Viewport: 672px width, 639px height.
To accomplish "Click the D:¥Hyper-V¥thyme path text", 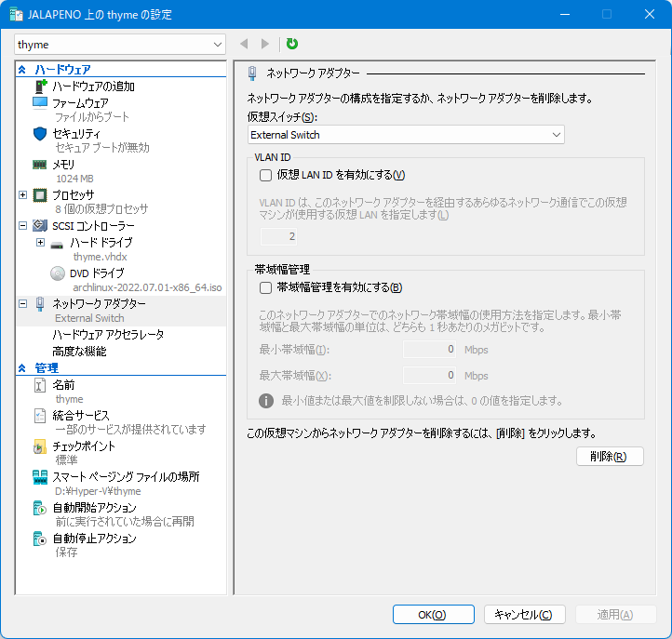I will click(x=98, y=491).
